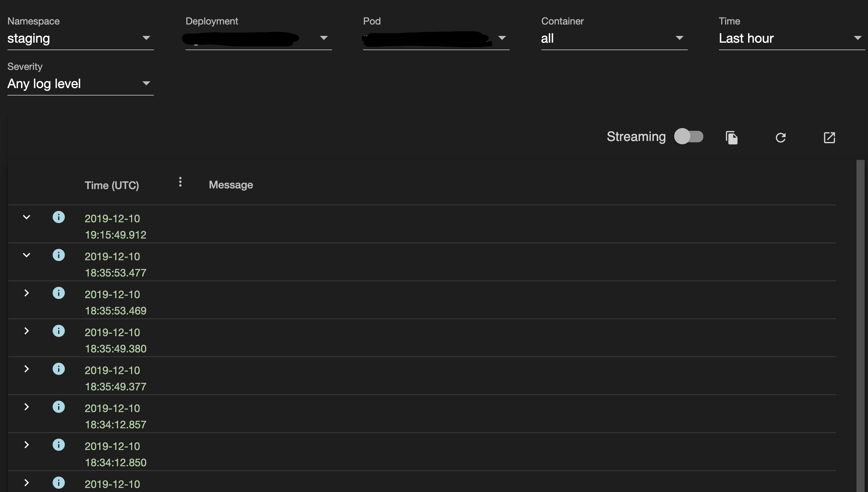Open the Namespace dropdown showing staging
Viewport: 868px width, 492px height.
[x=146, y=38]
